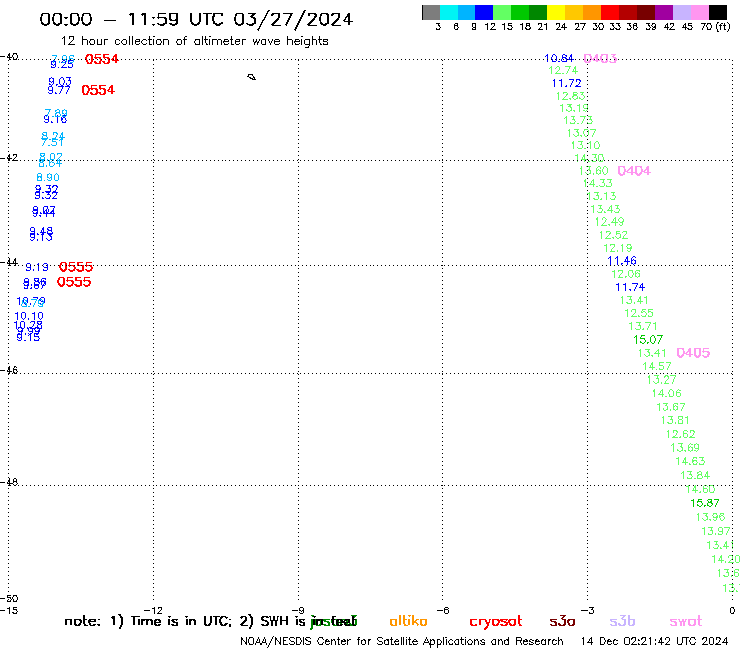Viewport: 740px width, 650px height.
Task: Click the blue '11.46' wave height value
Action: (622, 261)
